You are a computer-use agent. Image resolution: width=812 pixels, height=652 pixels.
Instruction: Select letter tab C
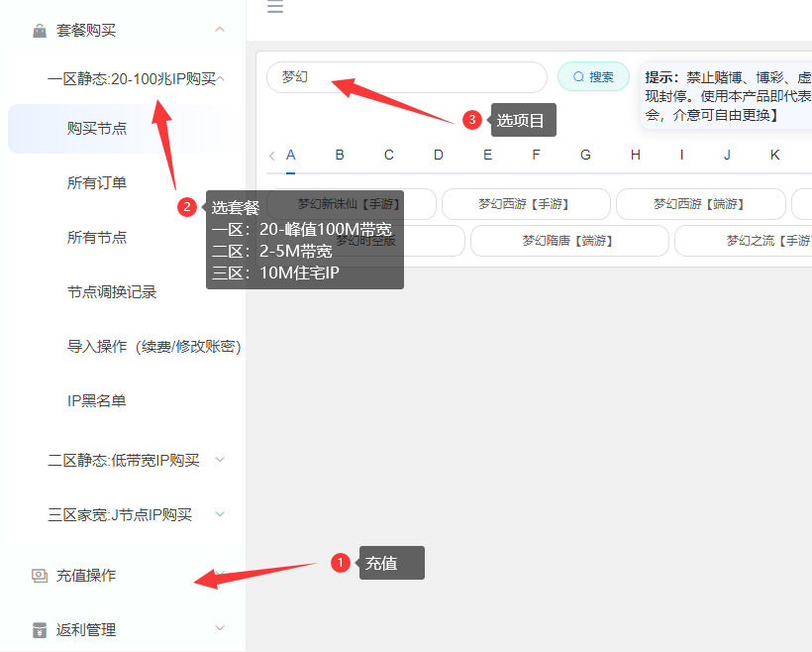389,155
